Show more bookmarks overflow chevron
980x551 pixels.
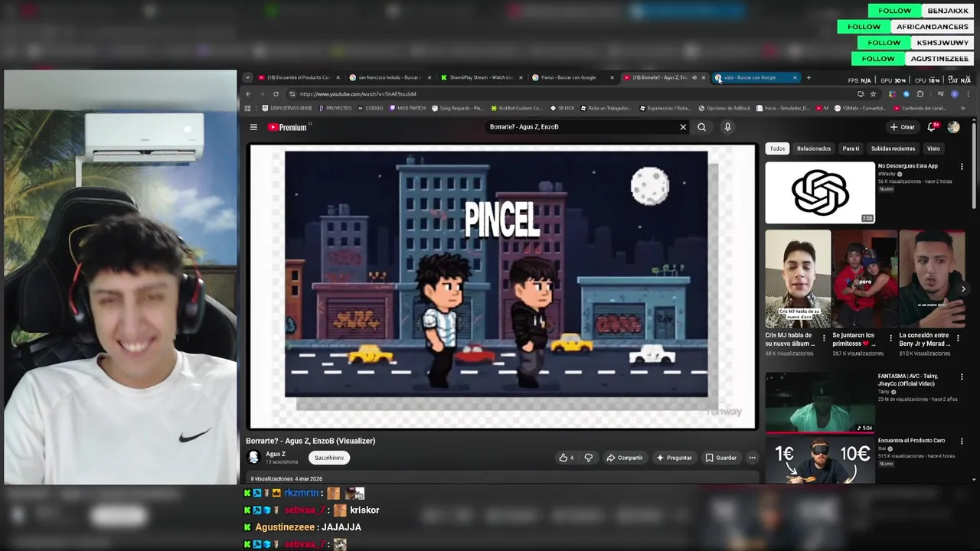click(962, 108)
